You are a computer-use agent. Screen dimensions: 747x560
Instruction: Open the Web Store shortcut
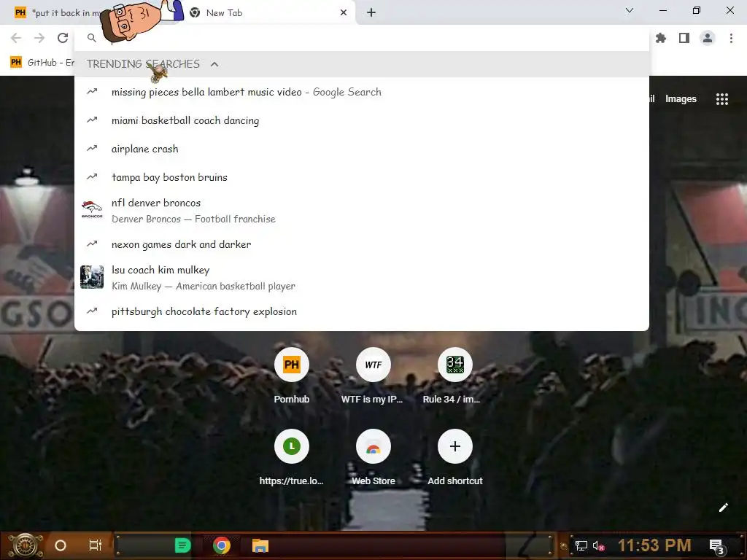[373, 457]
